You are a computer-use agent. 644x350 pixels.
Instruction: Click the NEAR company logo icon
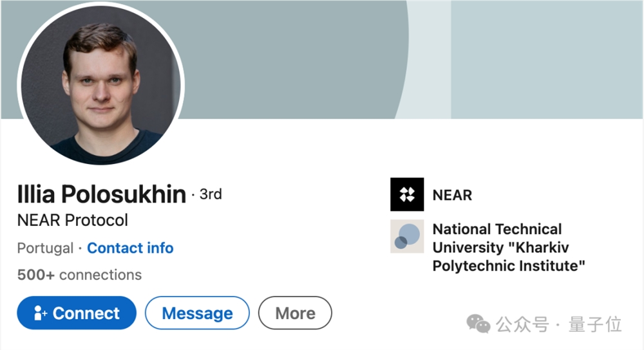point(407,194)
